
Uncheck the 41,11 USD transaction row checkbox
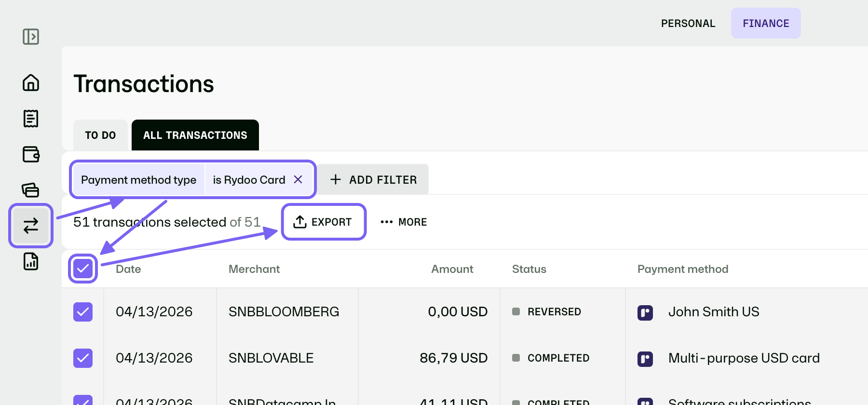83,400
